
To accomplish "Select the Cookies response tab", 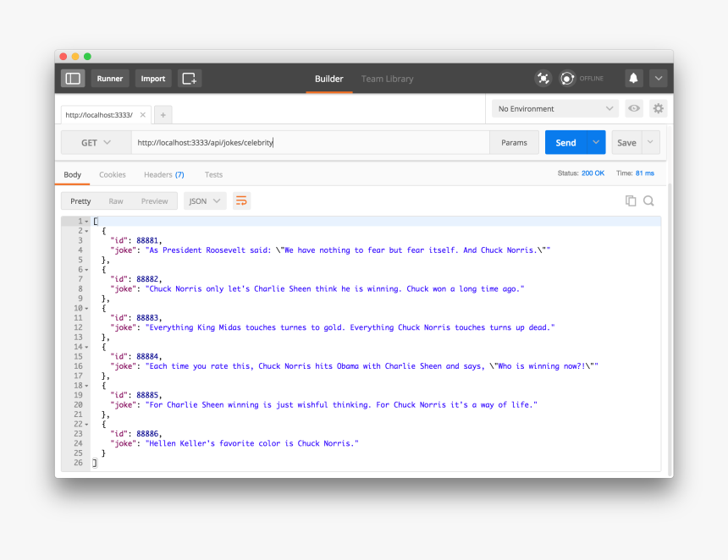I will (113, 174).
